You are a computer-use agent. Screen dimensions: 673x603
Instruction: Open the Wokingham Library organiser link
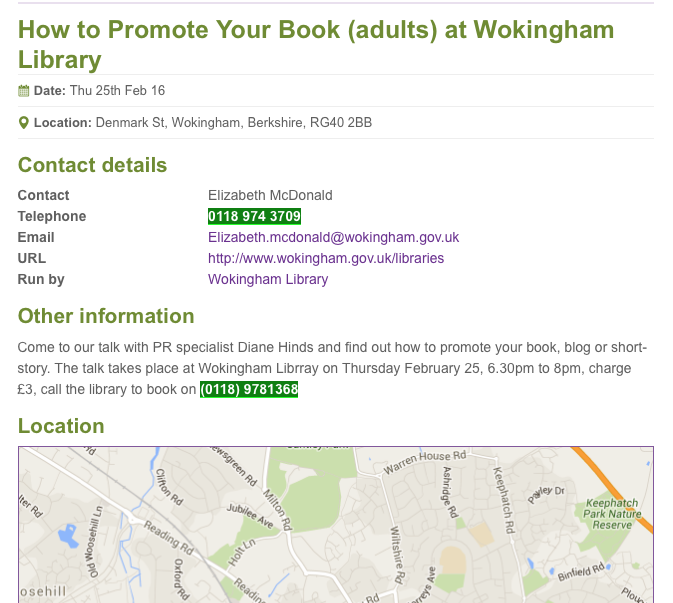pos(268,279)
